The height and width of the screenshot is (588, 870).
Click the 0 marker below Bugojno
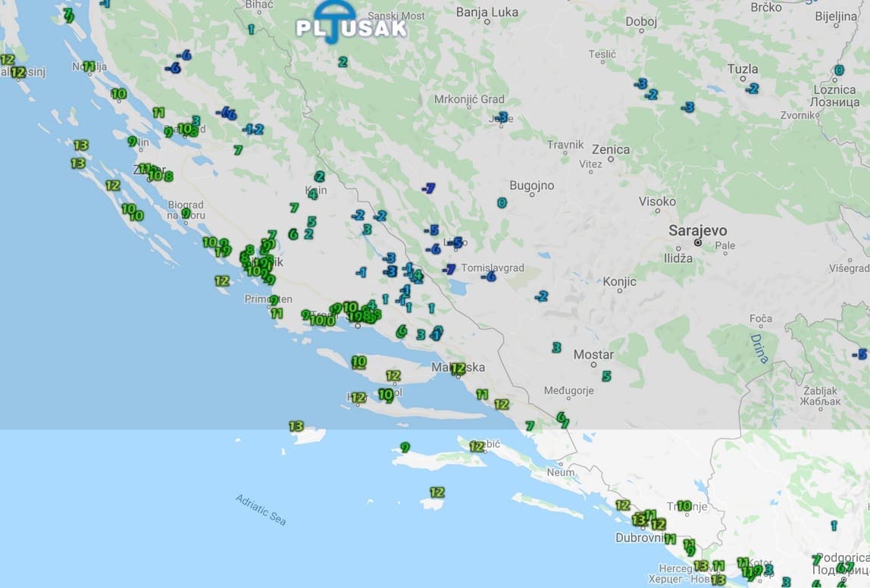(502, 203)
